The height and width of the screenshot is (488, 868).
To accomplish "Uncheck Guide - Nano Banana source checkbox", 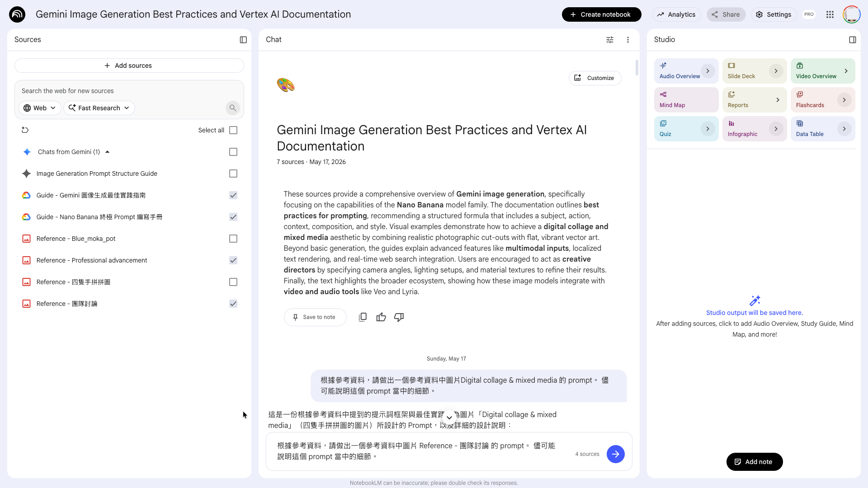I will pos(233,217).
